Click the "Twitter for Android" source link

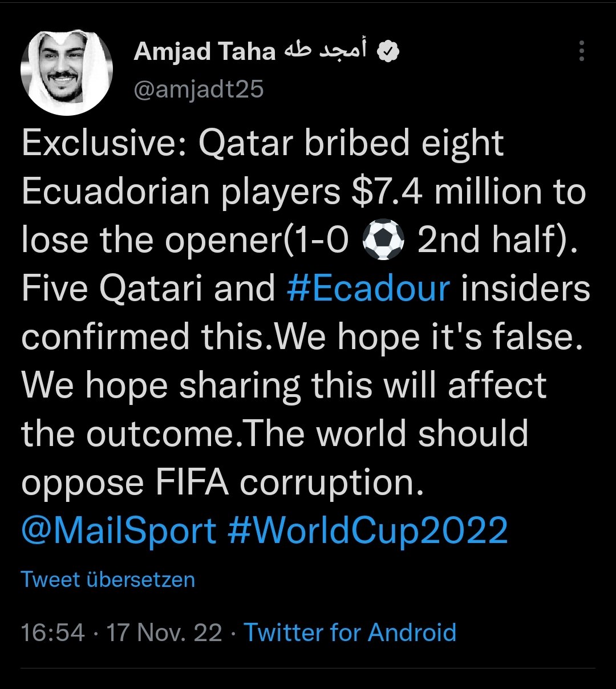[x=350, y=633]
